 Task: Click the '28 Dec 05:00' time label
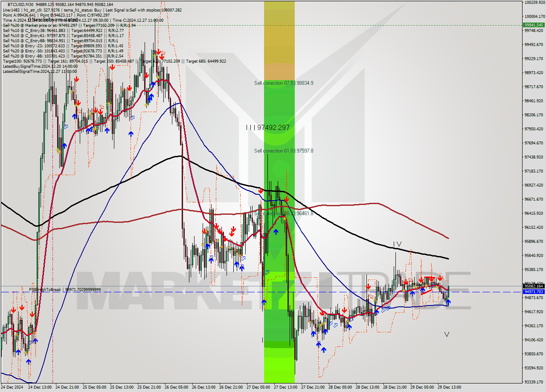click(x=340, y=387)
